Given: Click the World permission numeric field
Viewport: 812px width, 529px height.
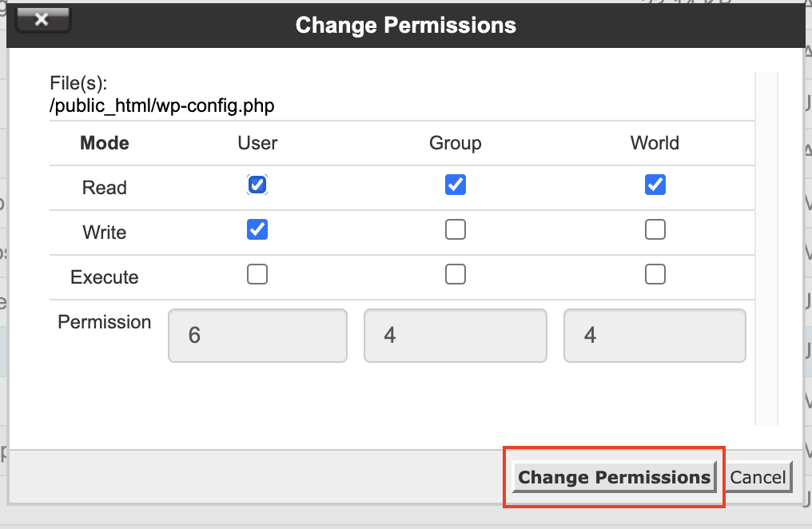Looking at the screenshot, I should [655, 336].
